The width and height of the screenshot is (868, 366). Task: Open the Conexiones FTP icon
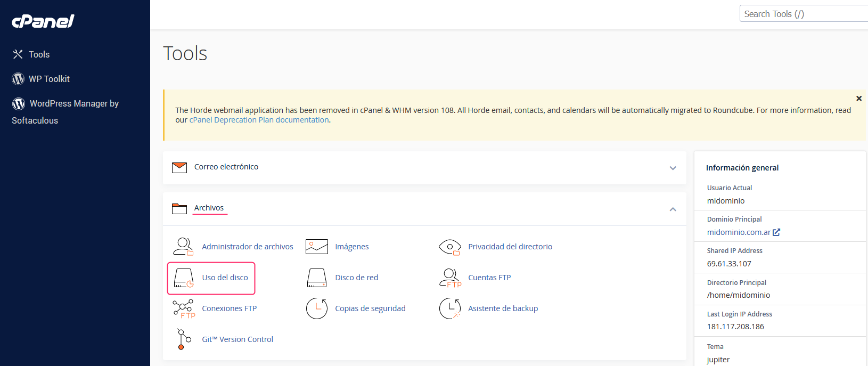point(184,308)
